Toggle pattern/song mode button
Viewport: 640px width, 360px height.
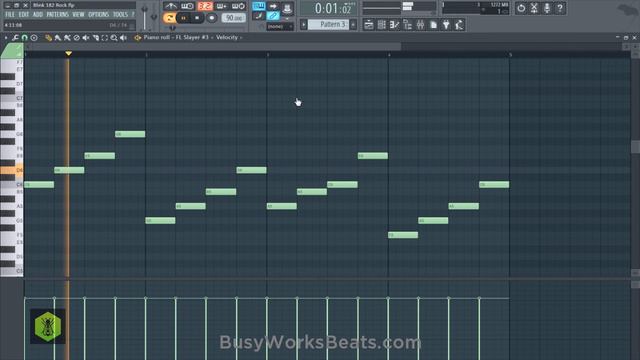click(169, 18)
